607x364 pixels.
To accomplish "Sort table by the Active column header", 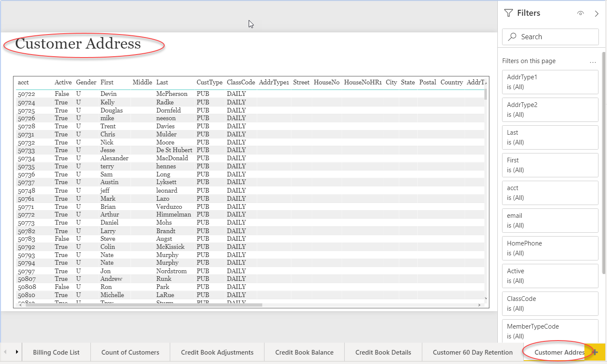I will (x=63, y=82).
